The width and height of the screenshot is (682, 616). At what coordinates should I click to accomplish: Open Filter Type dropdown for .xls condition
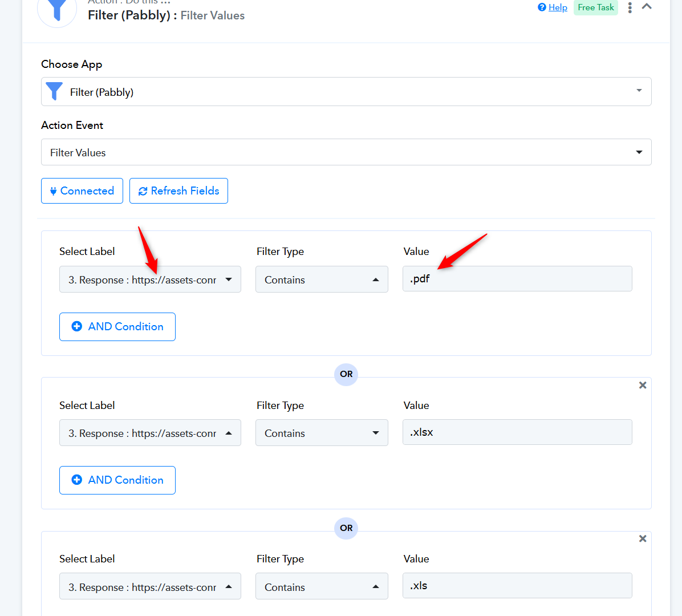[322, 586]
